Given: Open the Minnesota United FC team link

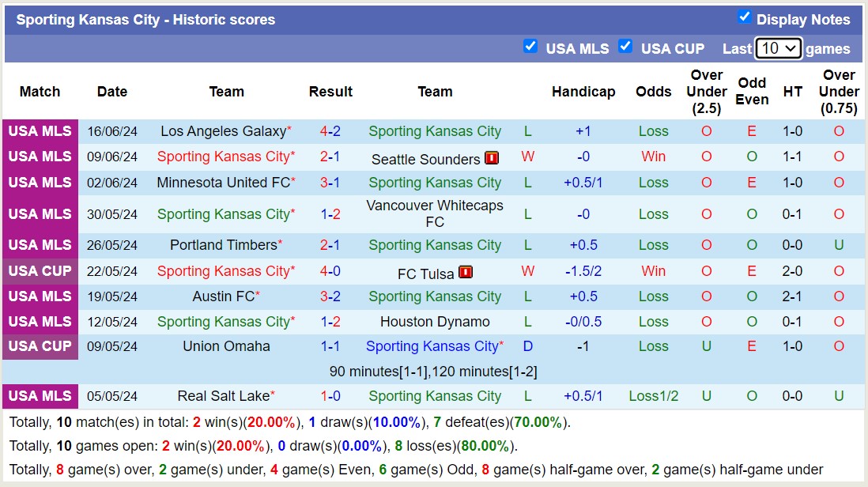Looking at the screenshot, I should 223,183.
